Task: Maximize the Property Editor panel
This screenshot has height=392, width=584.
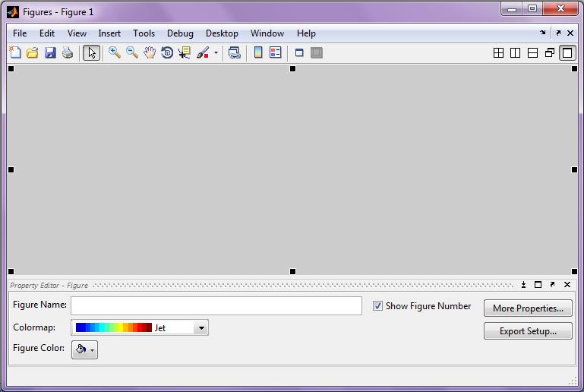Action: pyautogui.click(x=538, y=285)
